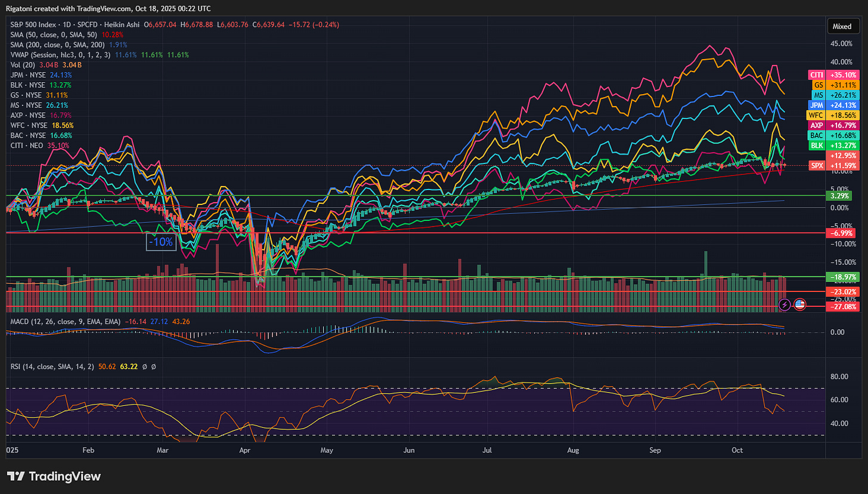Select the CITI · NEO legend row
The height and width of the screenshot is (494, 868).
click(40, 146)
